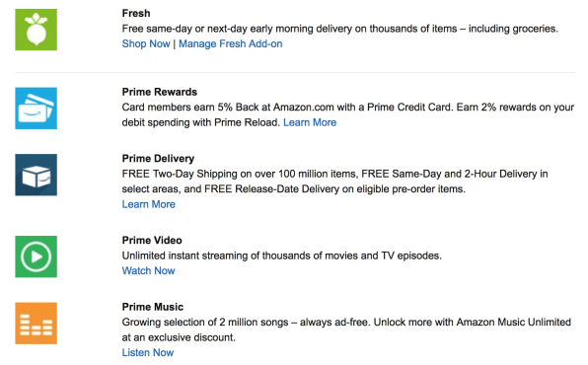Image resolution: width=588 pixels, height=365 pixels.
Task: Click the Fresh same-day delivery description
Action: [340, 29]
